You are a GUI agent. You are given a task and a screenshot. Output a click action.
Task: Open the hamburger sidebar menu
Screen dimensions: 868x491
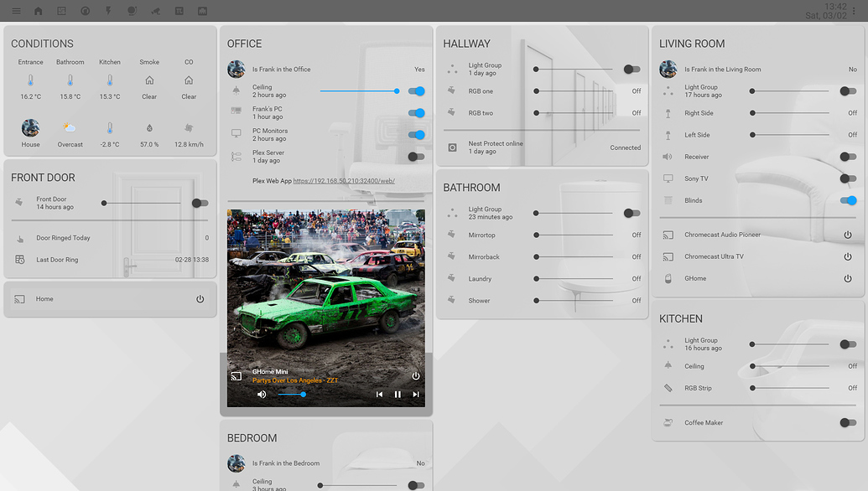point(16,11)
